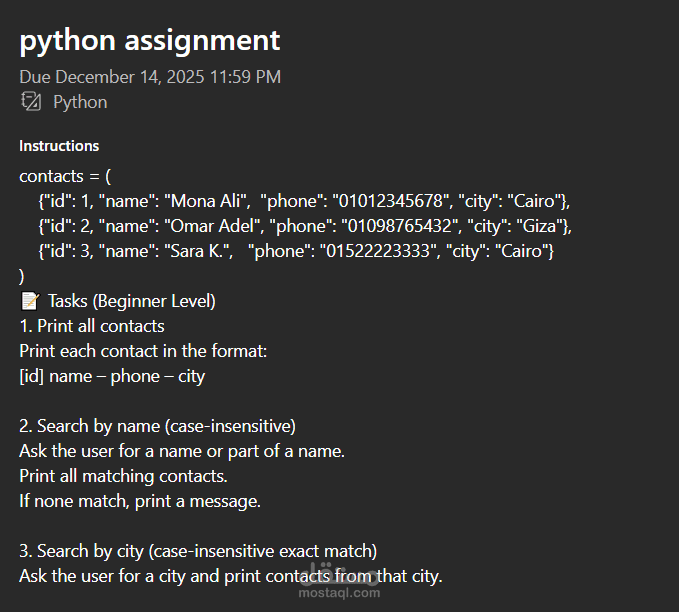
Task: Click the due date December 14, 2025
Action: [150, 77]
